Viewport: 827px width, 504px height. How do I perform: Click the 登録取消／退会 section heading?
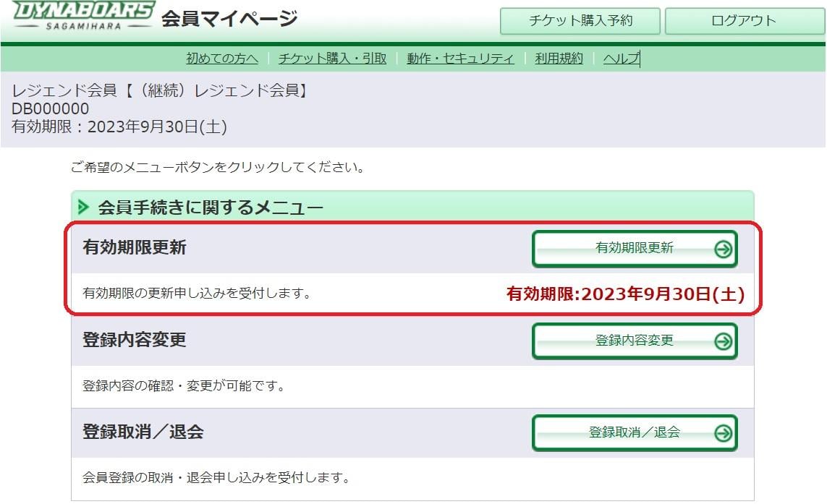[x=143, y=432]
